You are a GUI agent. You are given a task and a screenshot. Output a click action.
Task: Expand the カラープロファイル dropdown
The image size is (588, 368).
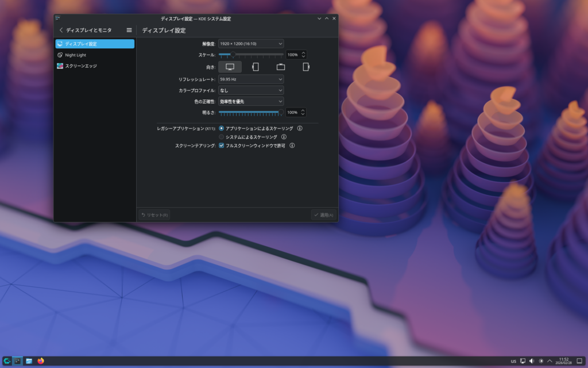251,90
